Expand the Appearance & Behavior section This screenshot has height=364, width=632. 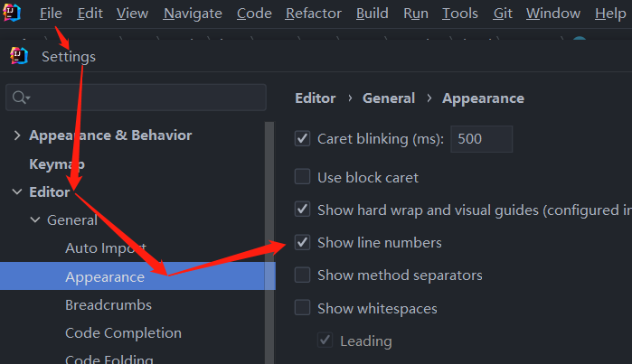tap(16, 135)
